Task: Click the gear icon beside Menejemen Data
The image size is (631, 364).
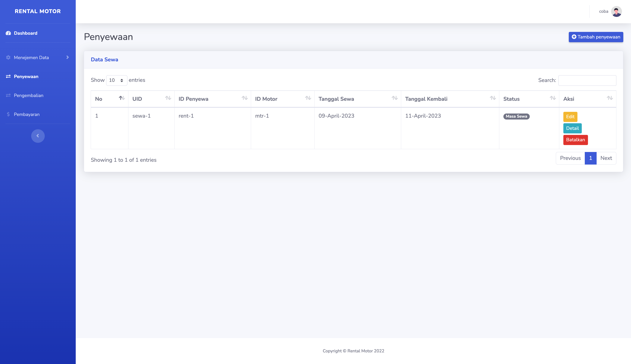Action: click(8, 57)
